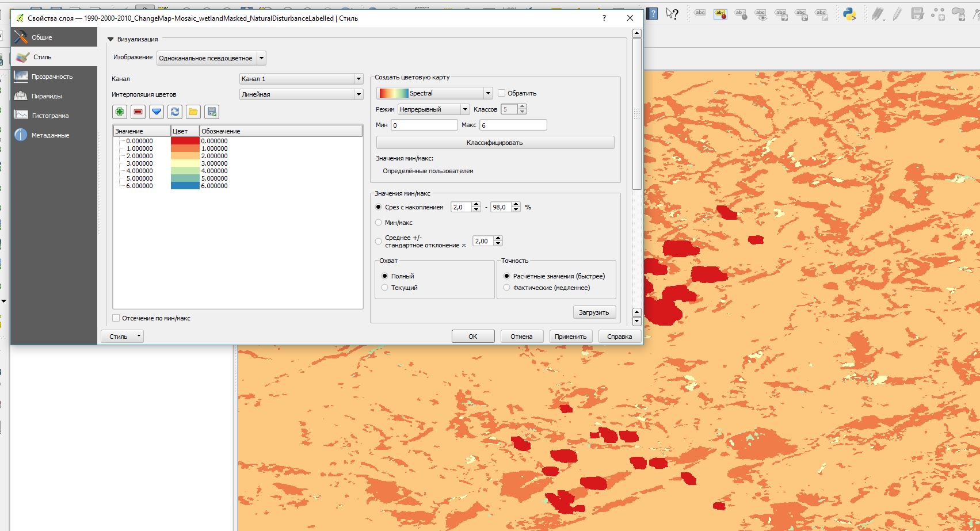The height and width of the screenshot is (531, 980).
Task: Click the yellow folder load color map icon
Action: coord(193,112)
